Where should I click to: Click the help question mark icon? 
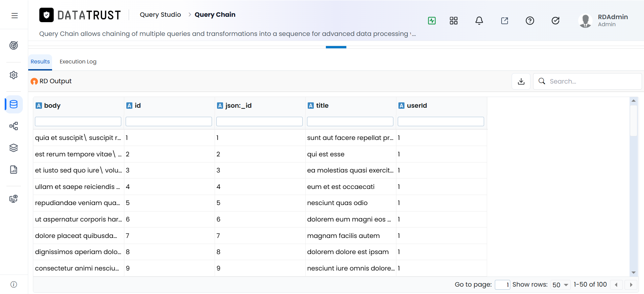pyautogui.click(x=530, y=21)
